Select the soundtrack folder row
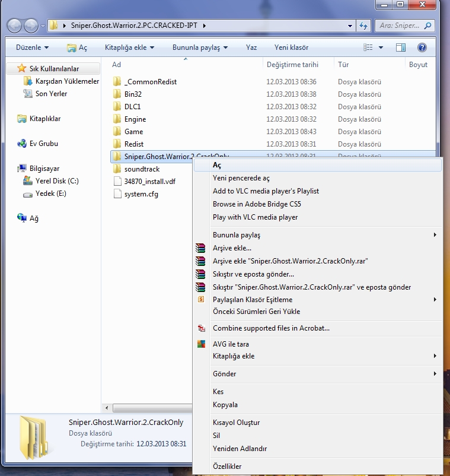Image resolution: width=450 pixels, height=476 pixels. point(152,169)
